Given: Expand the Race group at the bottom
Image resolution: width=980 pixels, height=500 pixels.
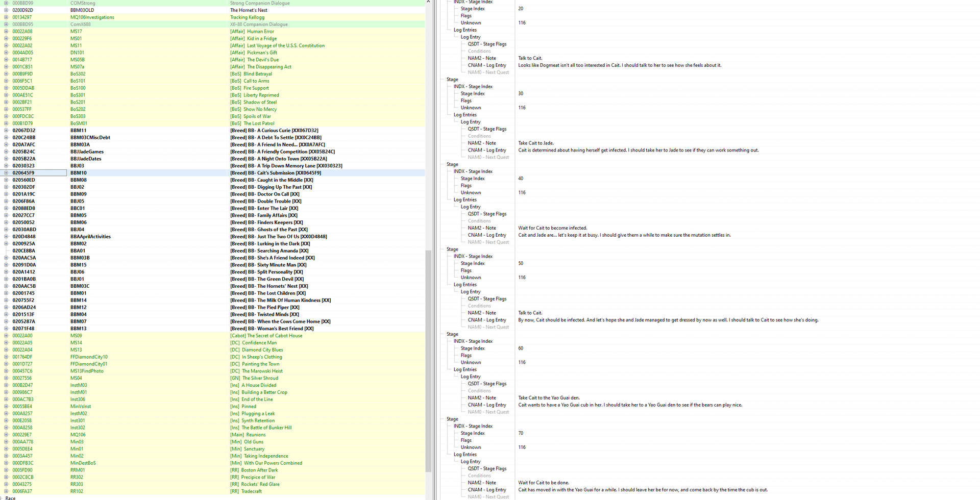Looking at the screenshot, I should tap(2, 498).
